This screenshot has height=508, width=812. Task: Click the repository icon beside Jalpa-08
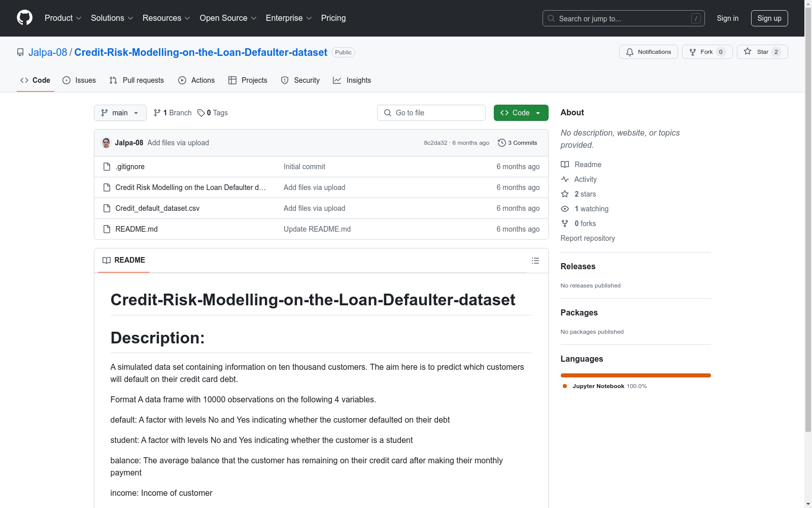[x=20, y=52]
